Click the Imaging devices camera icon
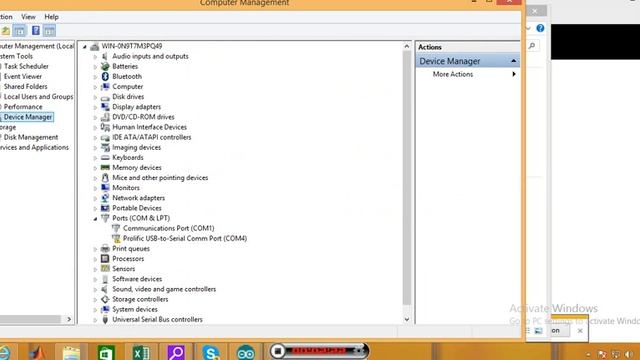 point(105,147)
